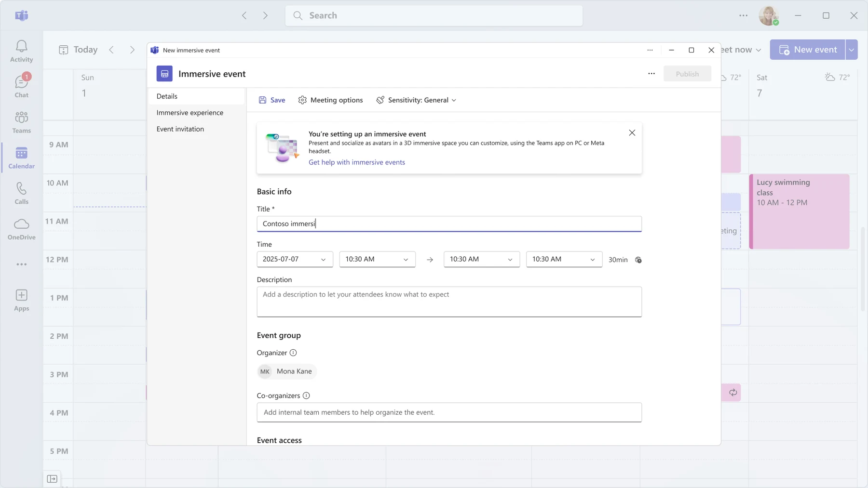Open more options beside Publish button
The image size is (868, 488).
coord(651,74)
